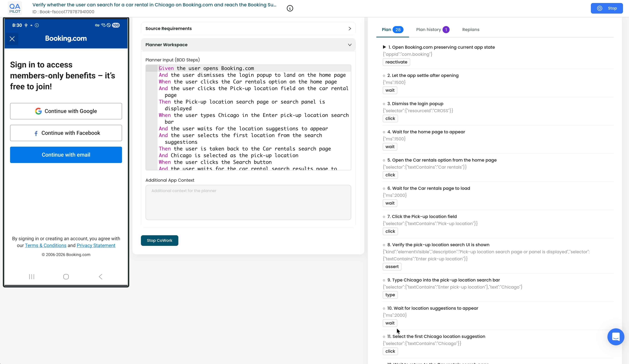Click inside the Planner Input BDD steps editor

(248, 117)
